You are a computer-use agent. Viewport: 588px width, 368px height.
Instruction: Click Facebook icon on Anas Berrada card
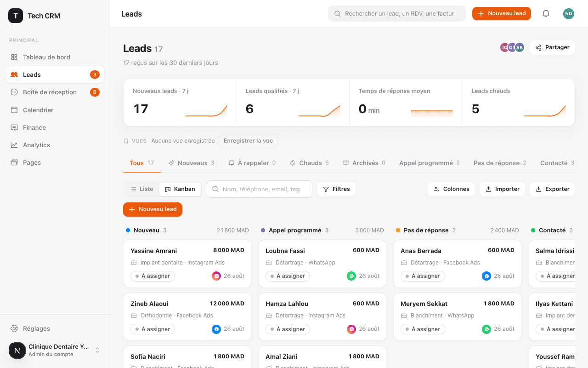click(x=486, y=276)
